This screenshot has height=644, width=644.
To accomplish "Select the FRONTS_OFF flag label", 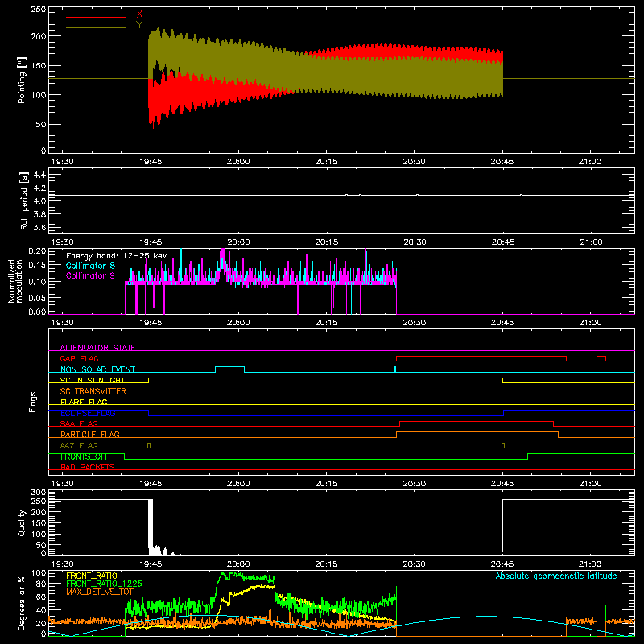I will pos(85,456).
